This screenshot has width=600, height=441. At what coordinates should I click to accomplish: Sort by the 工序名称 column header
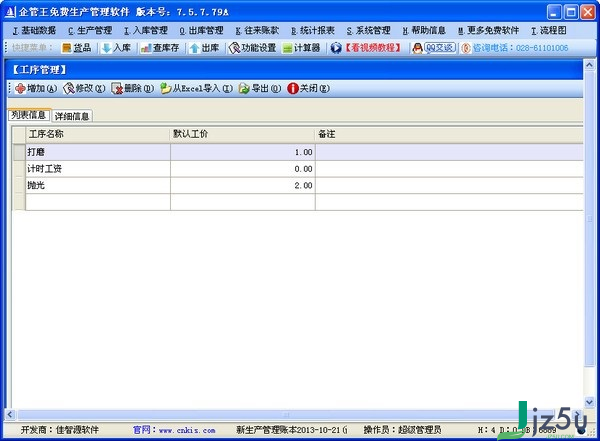98,134
